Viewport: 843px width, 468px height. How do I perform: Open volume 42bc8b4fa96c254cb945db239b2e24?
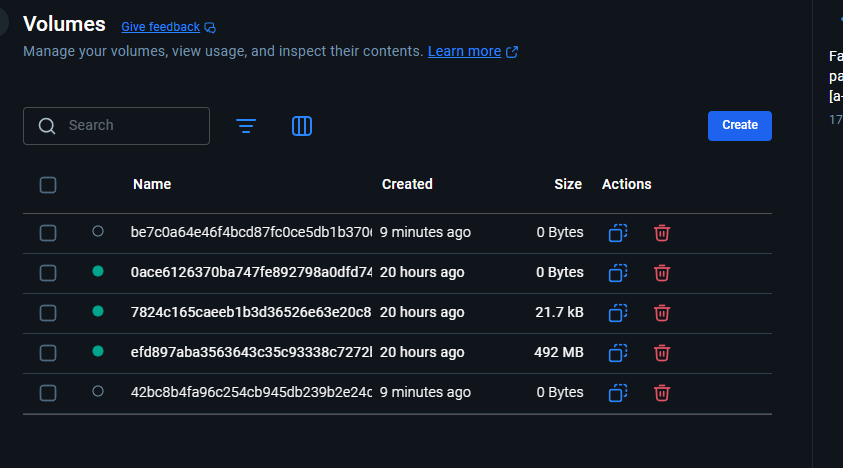(251, 392)
